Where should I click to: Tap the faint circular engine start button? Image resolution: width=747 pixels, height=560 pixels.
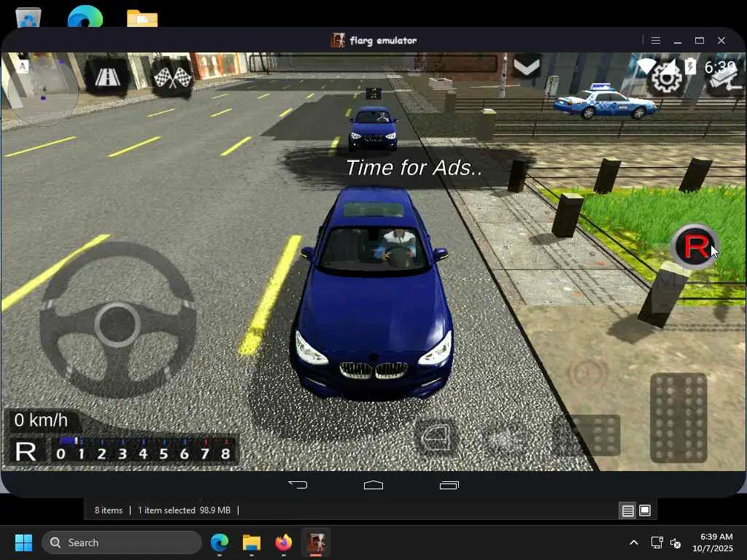pos(588,373)
